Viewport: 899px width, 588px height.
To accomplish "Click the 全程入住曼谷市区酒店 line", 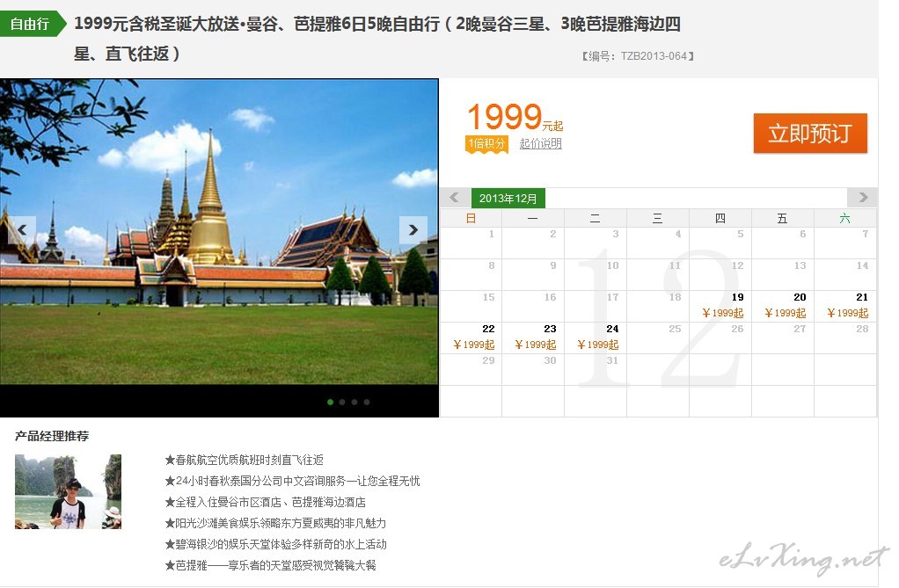I will pyautogui.click(x=266, y=502).
